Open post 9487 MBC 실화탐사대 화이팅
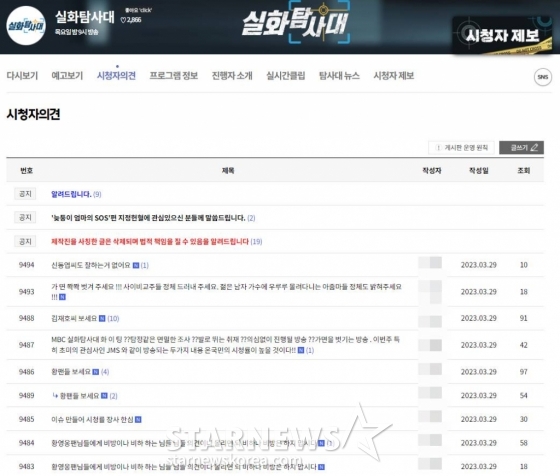Screen dimensions: 560x476 225,345
